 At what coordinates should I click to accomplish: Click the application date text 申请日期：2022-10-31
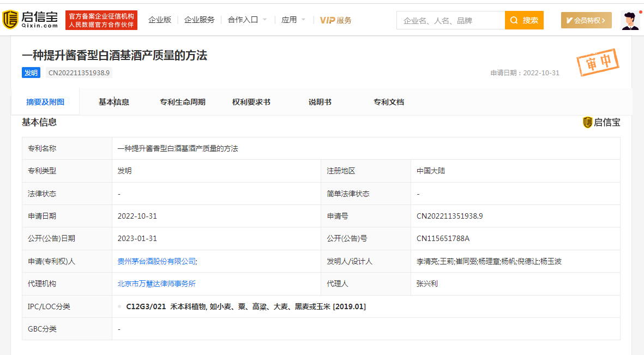coord(525,73)
